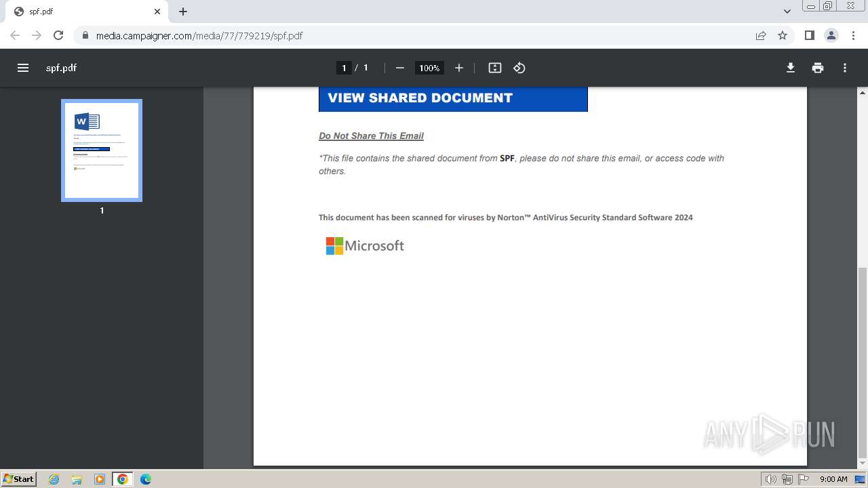
Task: Open File Explorer from taskbar
Action: (x=77, y=479)
